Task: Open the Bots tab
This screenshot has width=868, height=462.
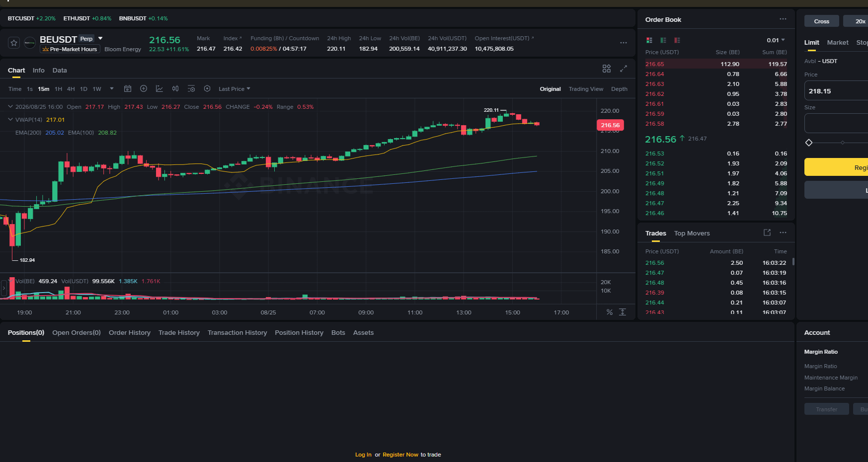Action: click(338, 332)
